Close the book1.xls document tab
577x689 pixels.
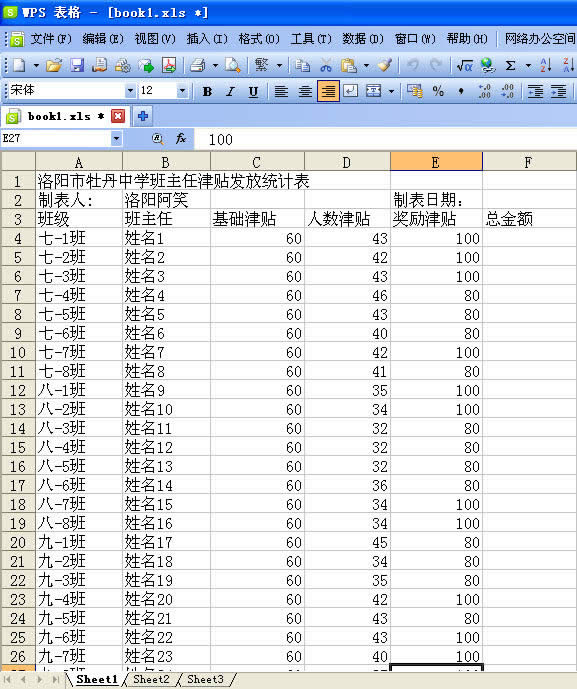[118, 116]
